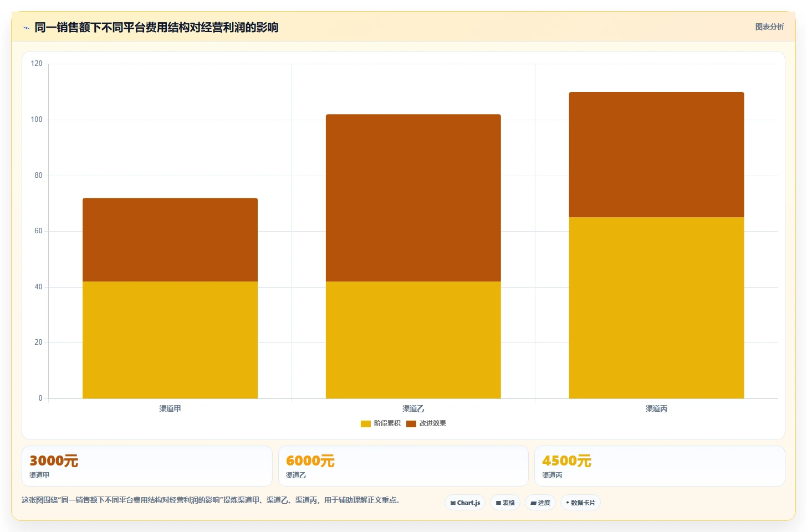Click the brown bar segment for 渠道甲

(170, 240)
